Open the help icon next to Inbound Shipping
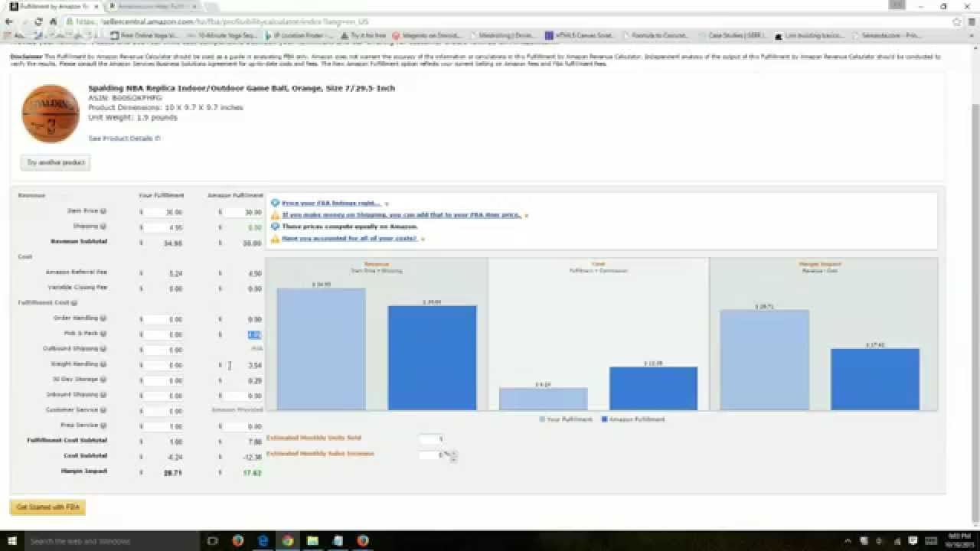Viewport: 980px width, 551px height. point(104,395)
